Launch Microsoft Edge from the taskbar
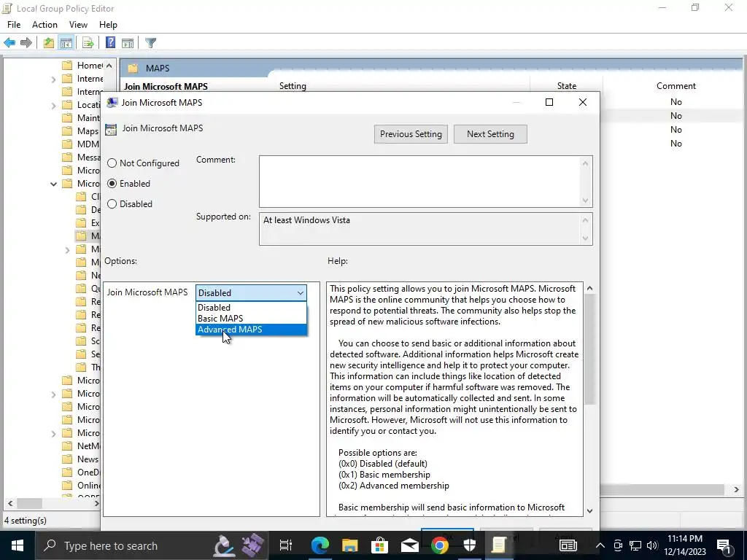 click(320, 545)
